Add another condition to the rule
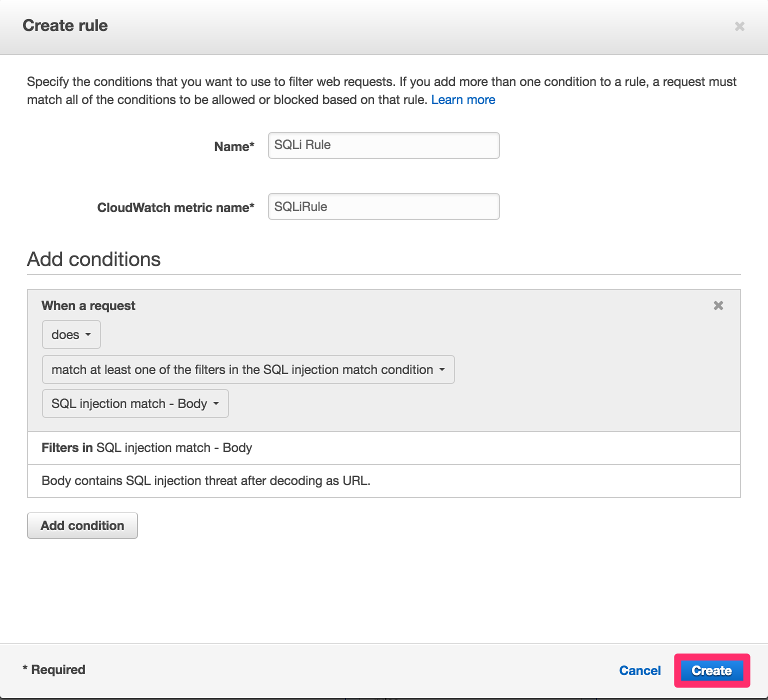 click(x=82, y=525)
